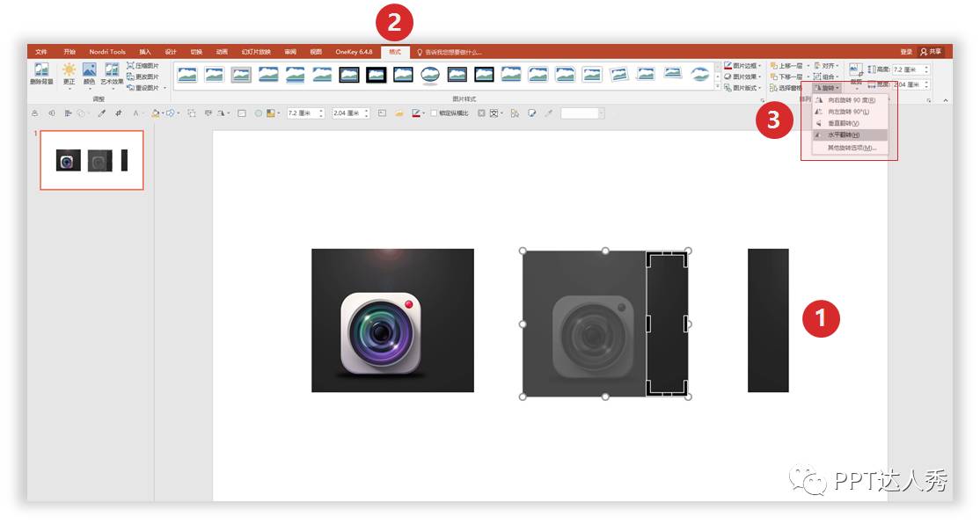Open 图片边框 picture border dropdown
Viewport: 980px width, 524px height.
click(743, 66)
